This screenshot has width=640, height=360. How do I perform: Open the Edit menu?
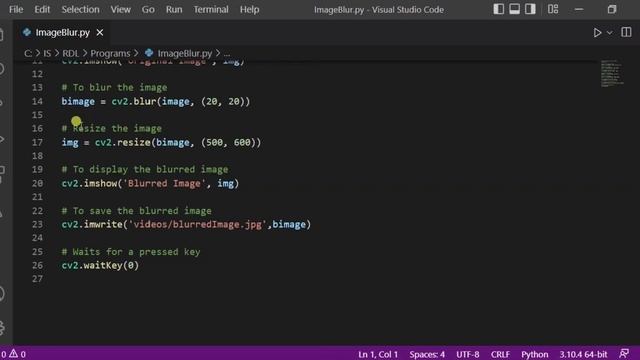click(42, 9)
